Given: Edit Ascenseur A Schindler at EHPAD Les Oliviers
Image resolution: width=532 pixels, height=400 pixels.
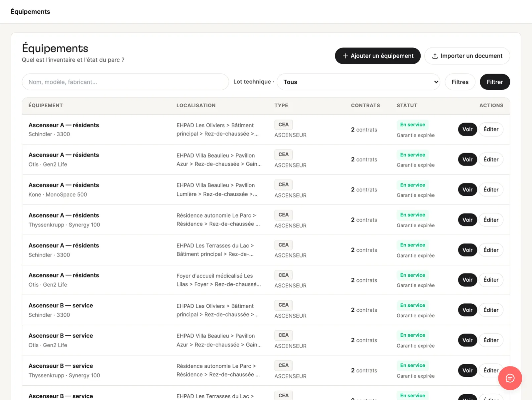Looking at the screenshot, I should [491, 129].
